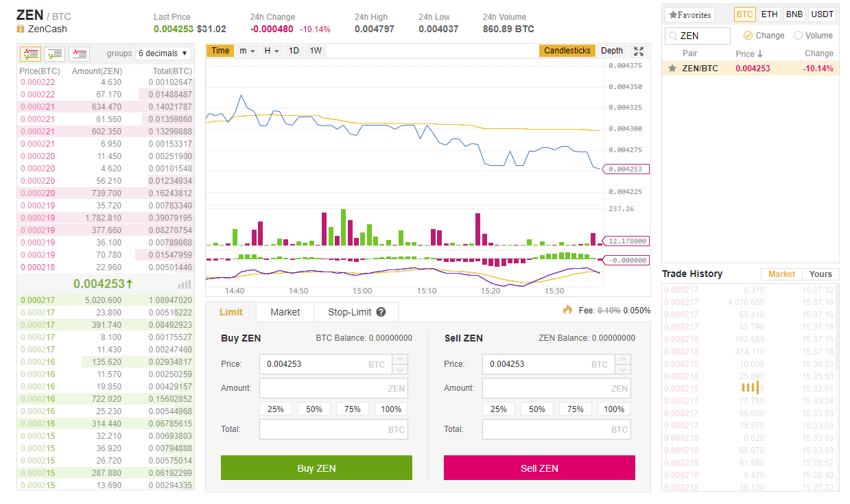
Task: Click the ZenCash info icon
Action: pyautogui.click(x=21, y=29)
